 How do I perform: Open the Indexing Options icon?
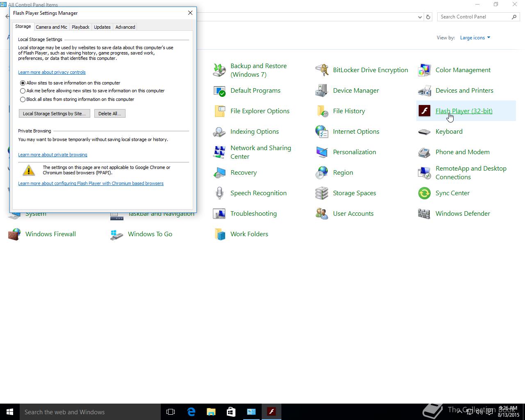pyautogui.click(x=219, y=132)
